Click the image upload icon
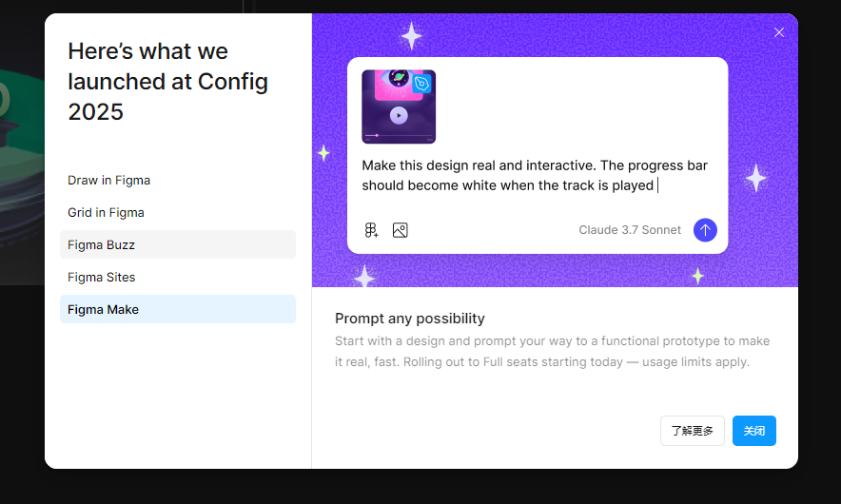The height and width of the screenshot is (504, 841). pos(401,230)
